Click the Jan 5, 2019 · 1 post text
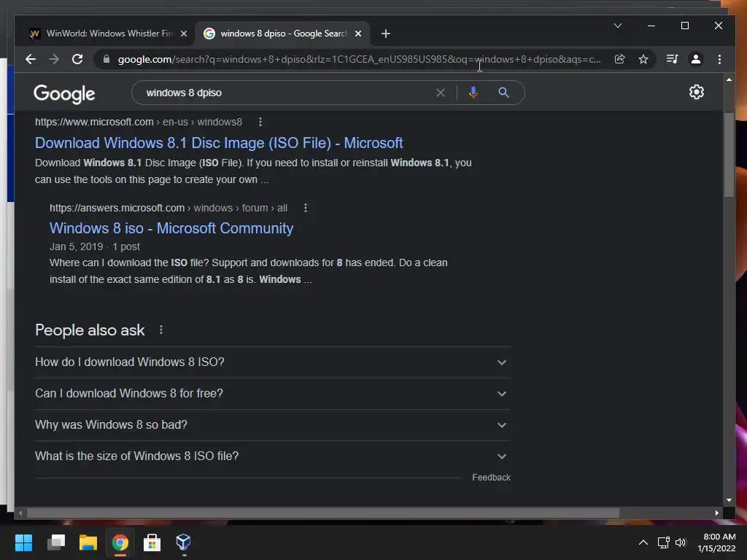This screenshot has height=560, width=747. click(95, 246)
